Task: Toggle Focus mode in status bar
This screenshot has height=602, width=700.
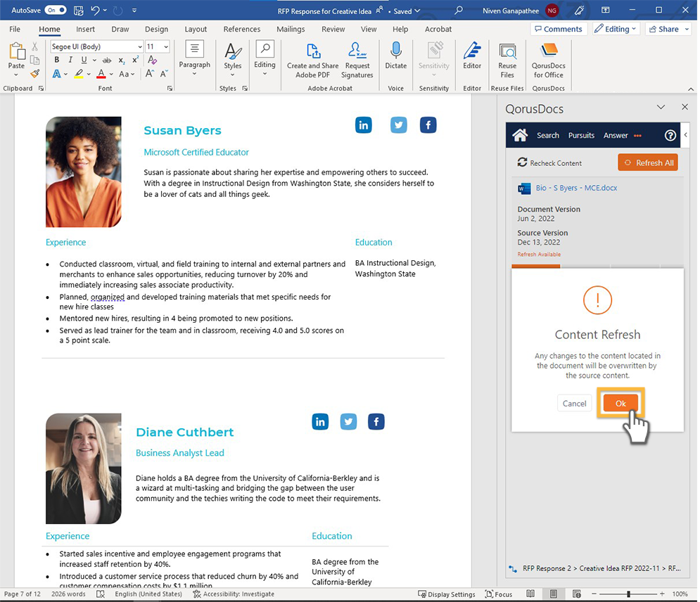Action: 499,594
